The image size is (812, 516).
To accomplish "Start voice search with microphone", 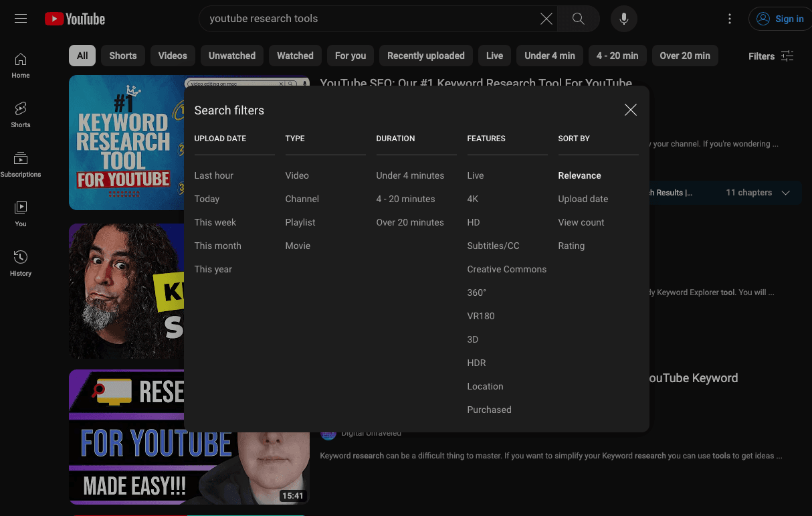I will tap(624, 19).
